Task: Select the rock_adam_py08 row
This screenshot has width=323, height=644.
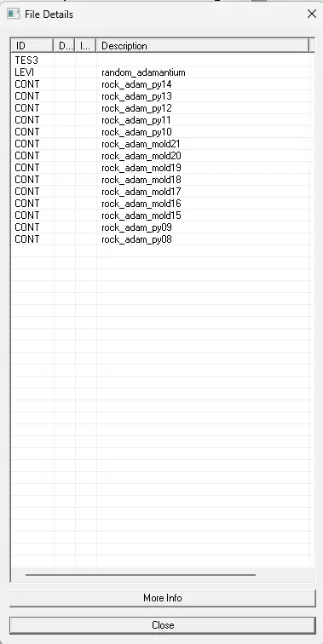Action: 162,239
